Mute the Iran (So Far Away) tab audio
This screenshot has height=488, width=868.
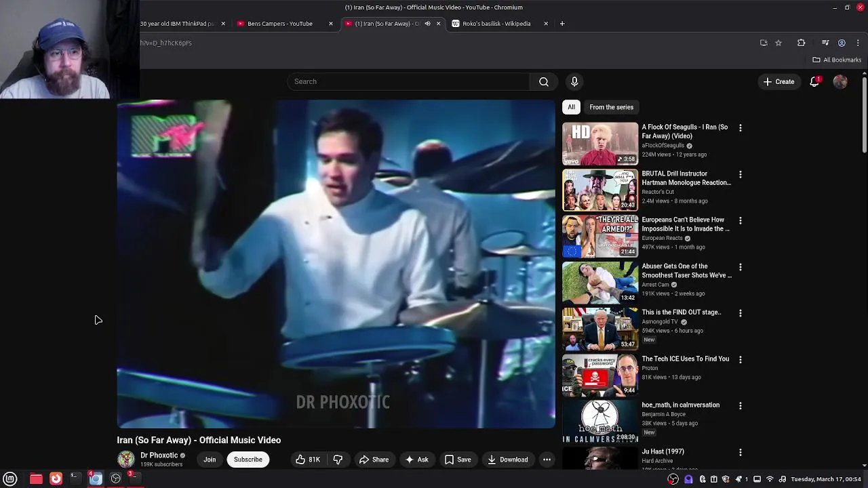427,24
